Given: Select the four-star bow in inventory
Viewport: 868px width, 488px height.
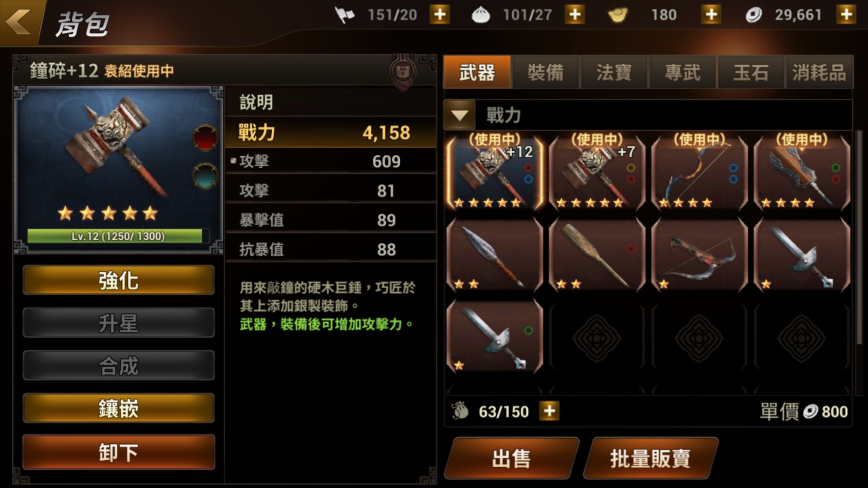Looking at the screenshot, I should pyautogui.click(x=699, y=172).
